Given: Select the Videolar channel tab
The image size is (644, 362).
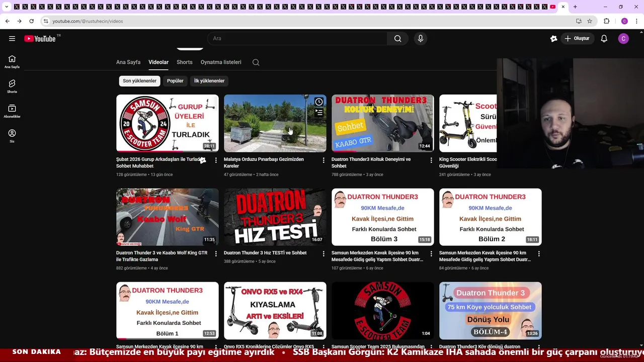Looking at the screenshot, I should coord(158,62).
